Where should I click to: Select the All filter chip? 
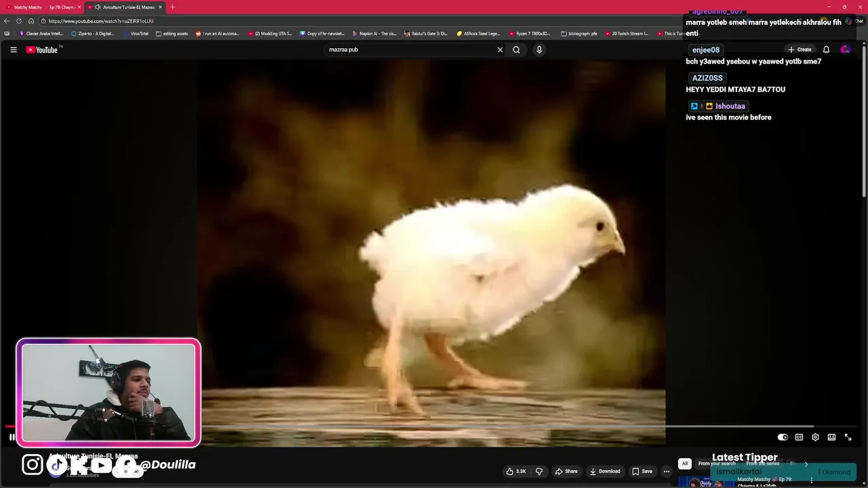point(685,464)
